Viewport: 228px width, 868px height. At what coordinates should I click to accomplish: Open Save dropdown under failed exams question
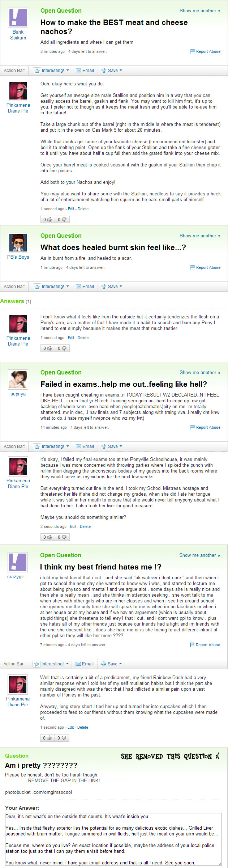(121, 446)
